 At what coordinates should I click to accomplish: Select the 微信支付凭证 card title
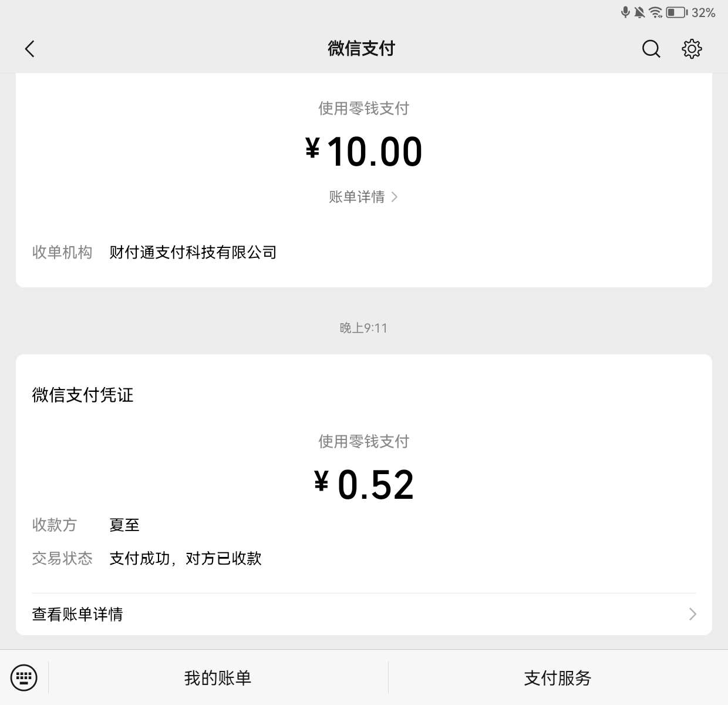[83, 395]
